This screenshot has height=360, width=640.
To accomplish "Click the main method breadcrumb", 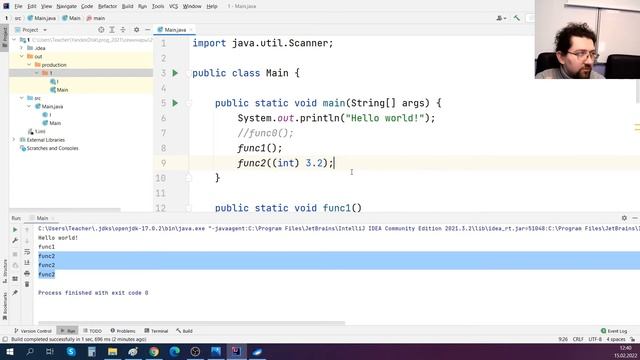I will 96,18.
